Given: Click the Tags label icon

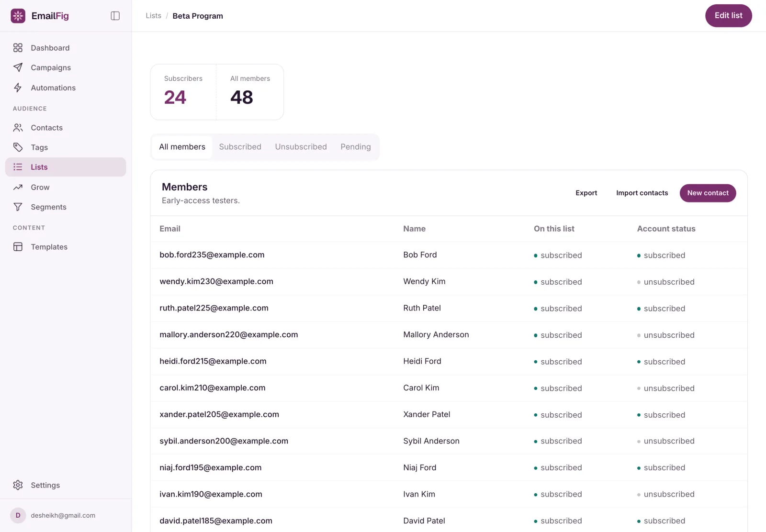Looking at the screenshot, I should (18, 147).
